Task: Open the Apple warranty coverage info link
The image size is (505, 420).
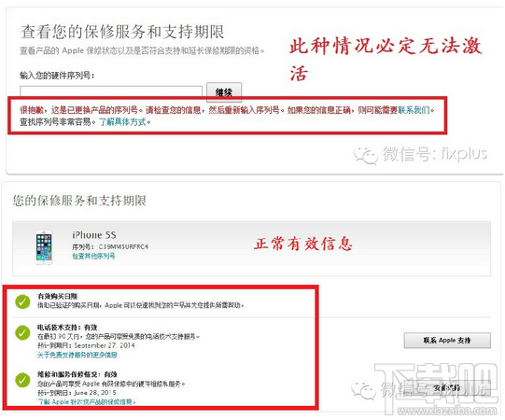Action: [x=87, y=401]
